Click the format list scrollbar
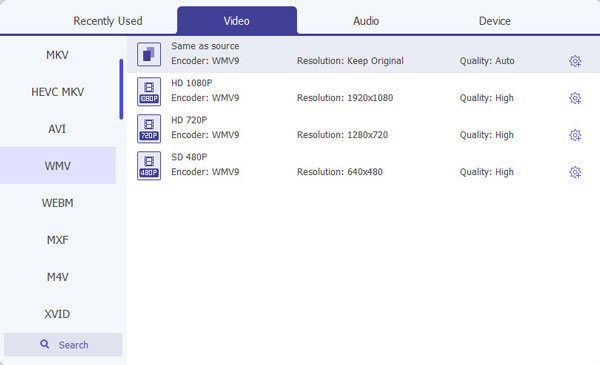 121,89
